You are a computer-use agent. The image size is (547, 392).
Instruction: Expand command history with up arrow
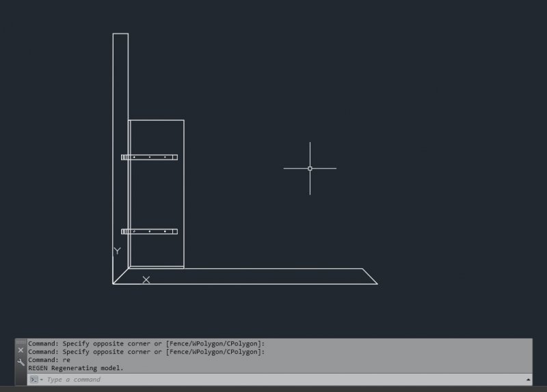pyautogui.click(x=528, y=380)
